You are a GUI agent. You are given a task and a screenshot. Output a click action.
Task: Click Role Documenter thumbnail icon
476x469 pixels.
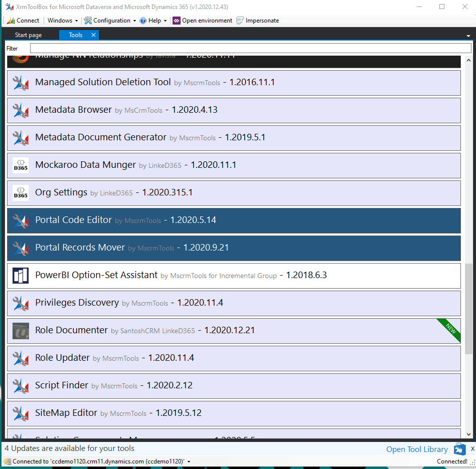21,331
